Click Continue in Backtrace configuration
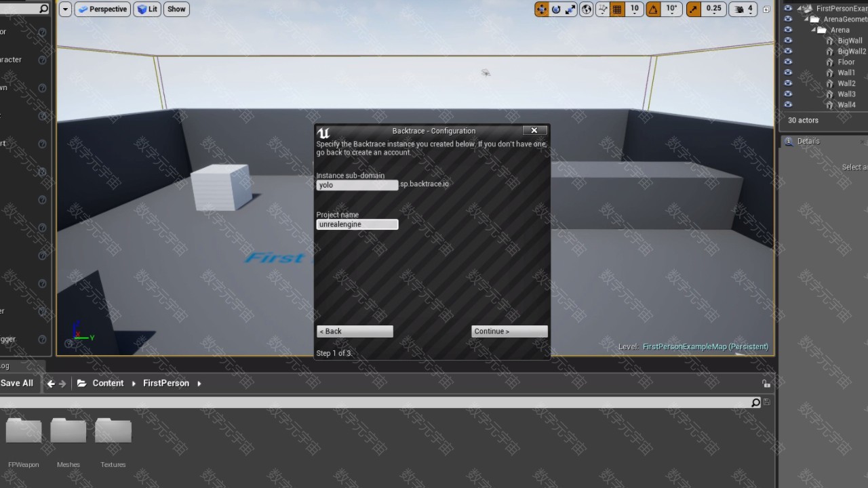The width and height of the screenshot is (868, 488). (509, 331)
